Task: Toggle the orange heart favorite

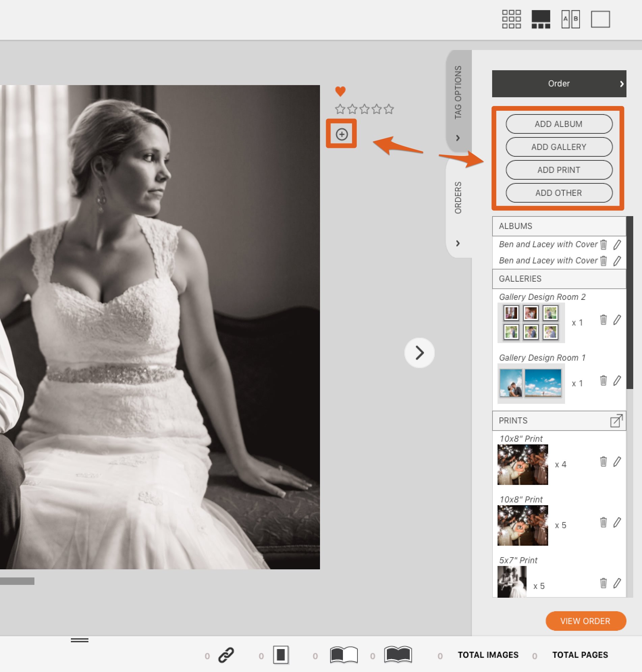Action: click(340, 91)
